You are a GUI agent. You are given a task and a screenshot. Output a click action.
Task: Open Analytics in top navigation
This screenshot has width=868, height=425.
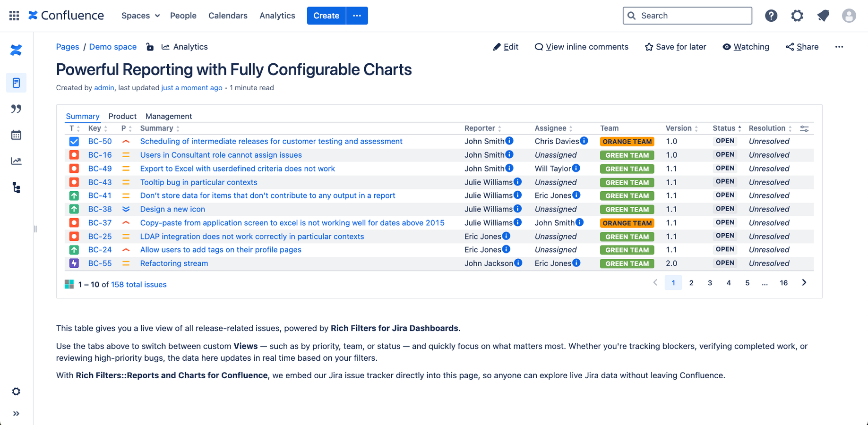277,16
